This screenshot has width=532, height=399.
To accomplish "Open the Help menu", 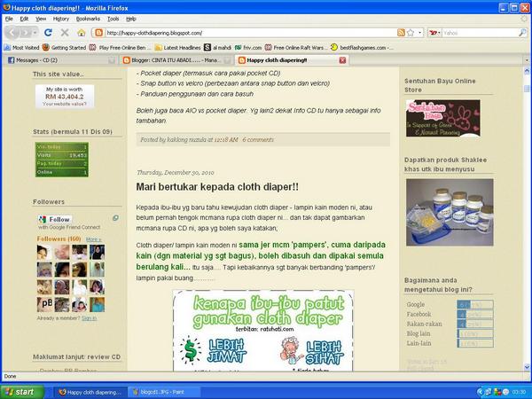I will (131, 19).
